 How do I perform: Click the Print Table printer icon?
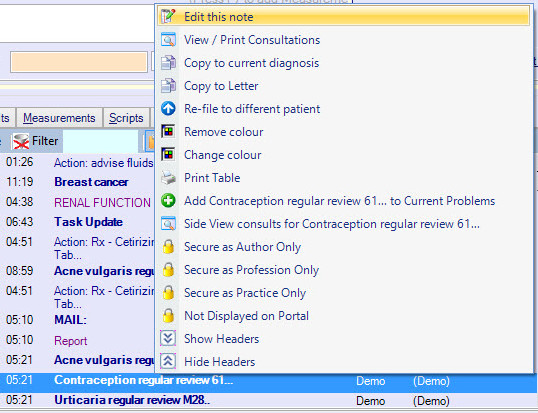[x=168, y=178]
